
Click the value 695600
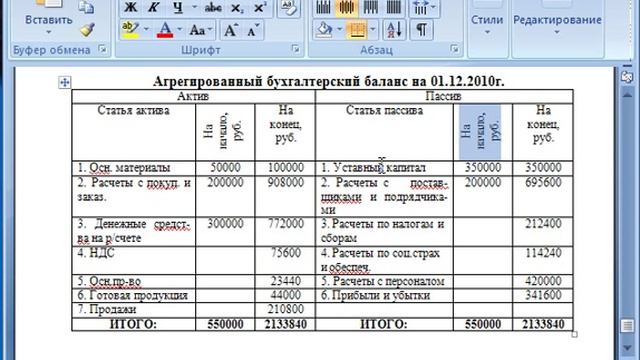point(543,182)
